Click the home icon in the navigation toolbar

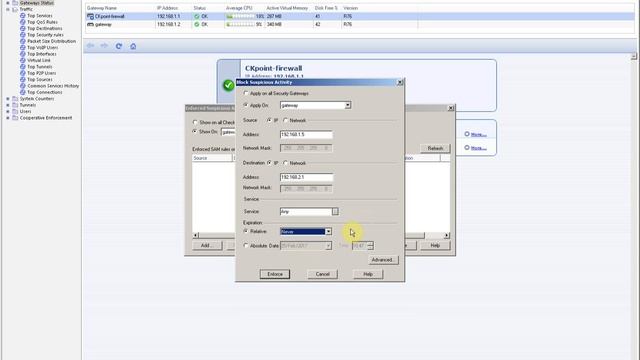(x=133, y=46)
